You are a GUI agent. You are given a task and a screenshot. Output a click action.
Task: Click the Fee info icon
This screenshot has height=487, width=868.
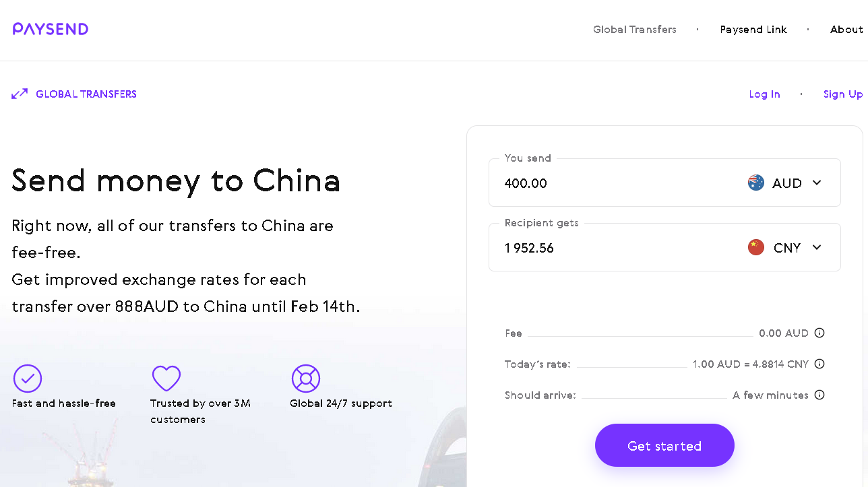819,333
